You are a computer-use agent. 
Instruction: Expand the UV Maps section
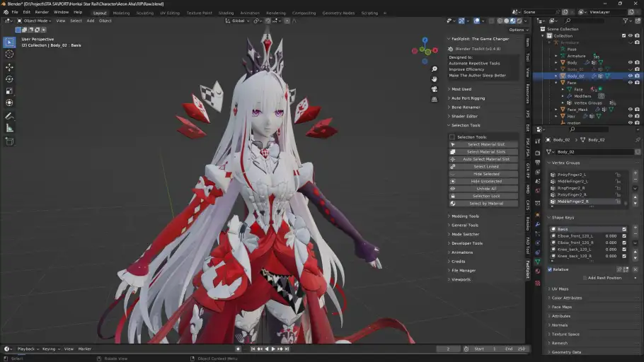560,289
